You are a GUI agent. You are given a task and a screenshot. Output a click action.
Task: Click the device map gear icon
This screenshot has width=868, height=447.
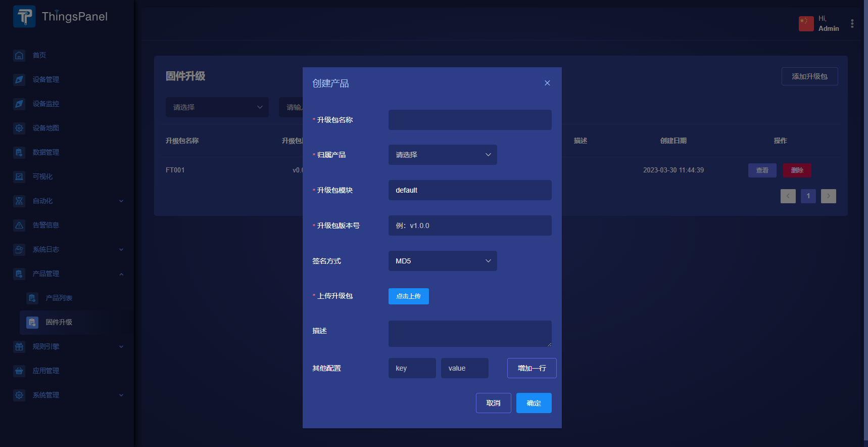[19, 128]
